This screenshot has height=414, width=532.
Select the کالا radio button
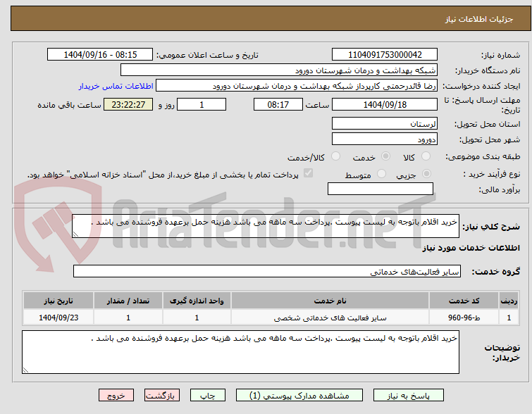pos(426,156)
